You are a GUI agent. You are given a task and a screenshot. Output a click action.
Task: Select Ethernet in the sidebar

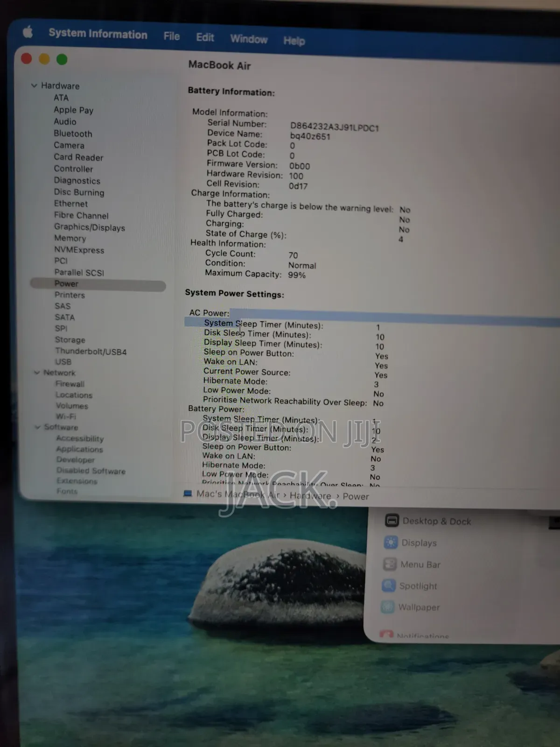click(x=71, y=204)
